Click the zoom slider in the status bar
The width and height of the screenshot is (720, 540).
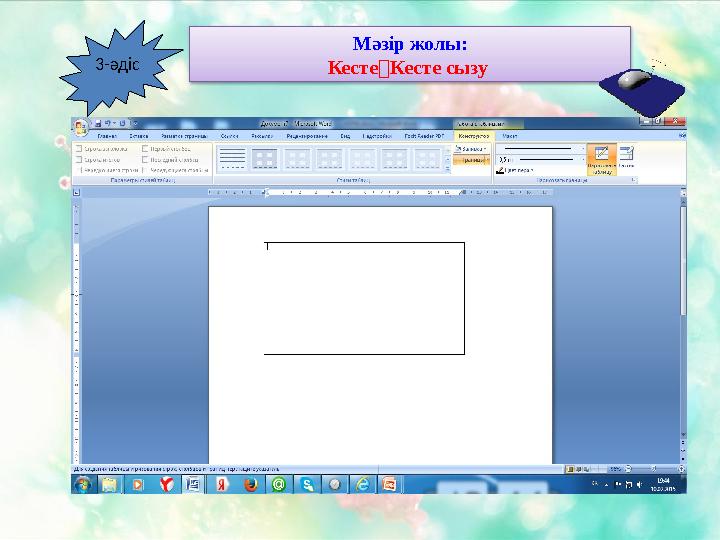(654, 469)
